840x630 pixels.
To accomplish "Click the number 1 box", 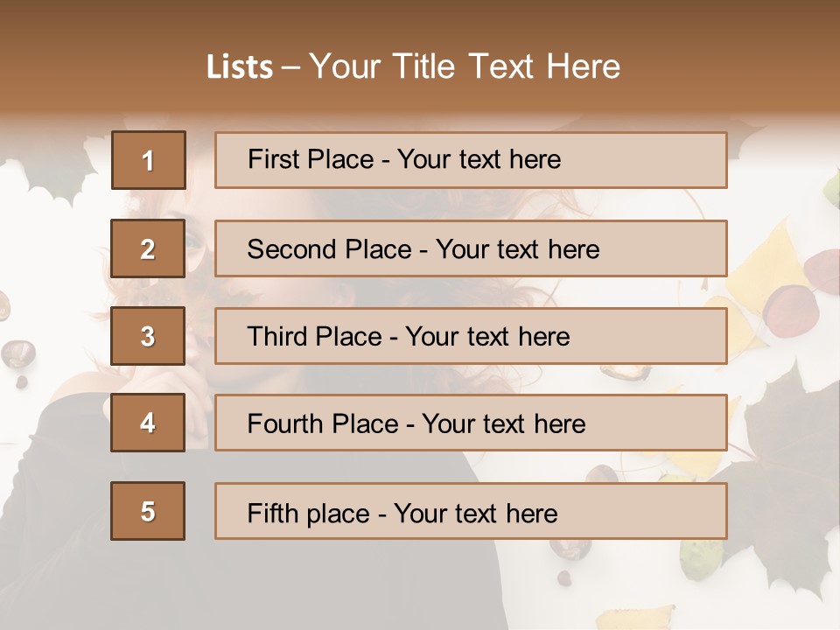I will (149, 160).
